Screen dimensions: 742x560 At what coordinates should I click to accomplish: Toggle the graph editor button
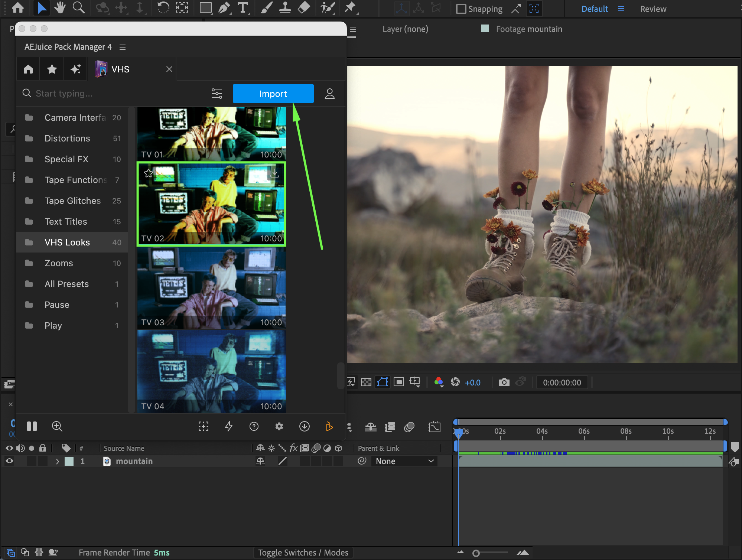click(x=435, y=427)
